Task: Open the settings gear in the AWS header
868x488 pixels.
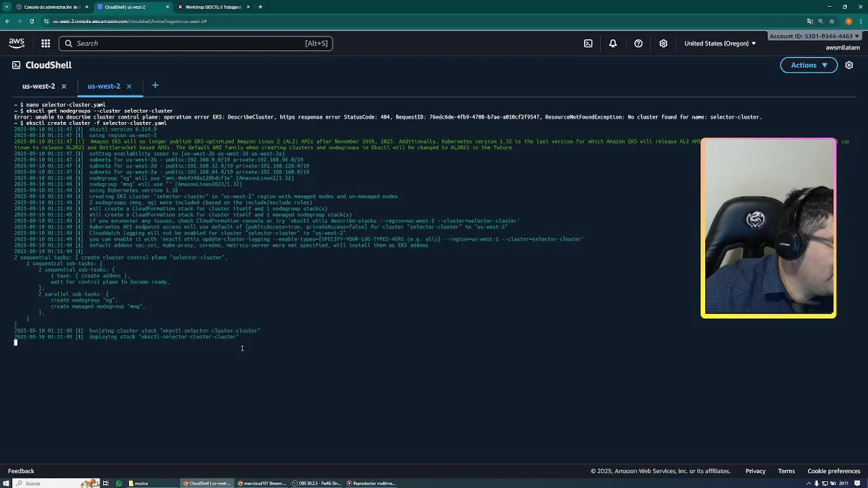Action: point(663,43)
